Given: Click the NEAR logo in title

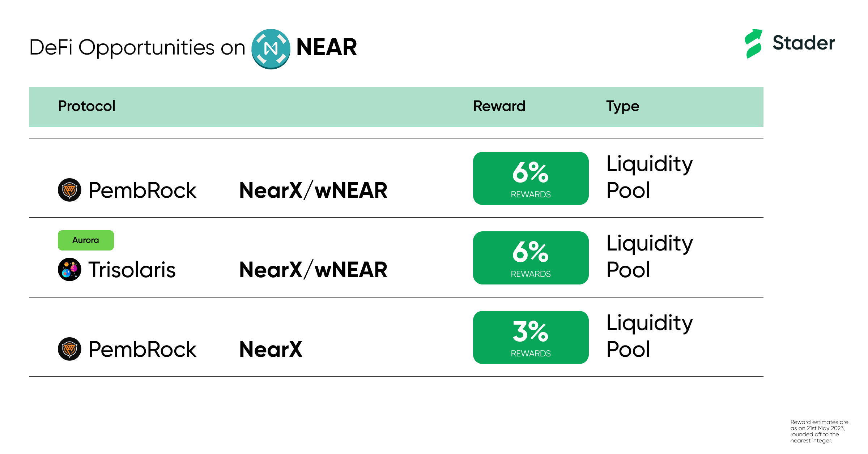Looking at the screenshot, I should [x=271, y=49].
